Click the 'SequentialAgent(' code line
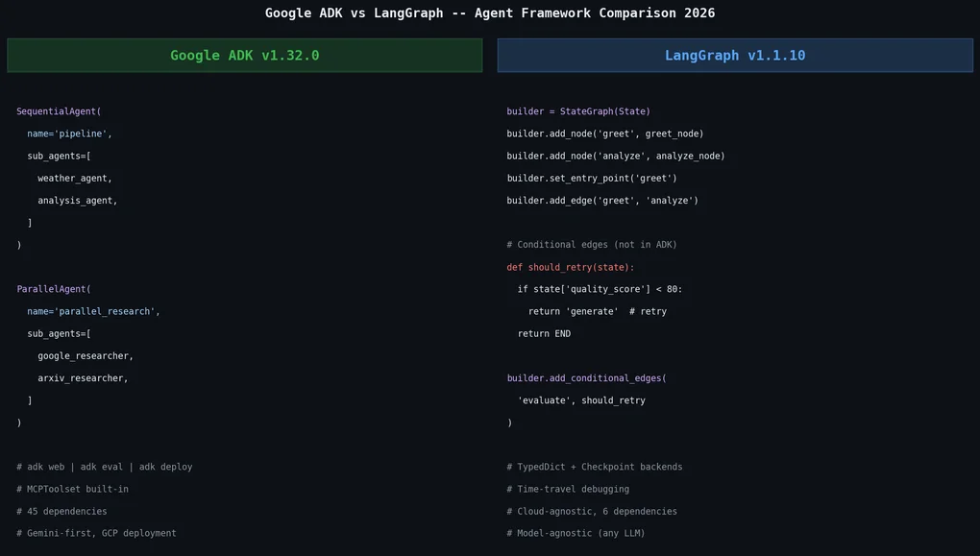Image resolution: width=980 pixels, height=556 pixels. pyautogui.click(x=59, y=111)
